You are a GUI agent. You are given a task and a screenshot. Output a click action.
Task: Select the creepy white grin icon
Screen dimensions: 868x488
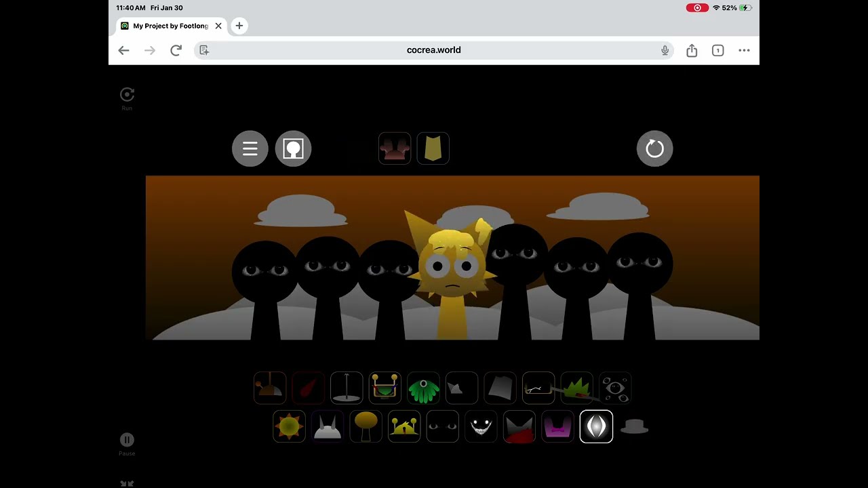click(x=481, y=426)
